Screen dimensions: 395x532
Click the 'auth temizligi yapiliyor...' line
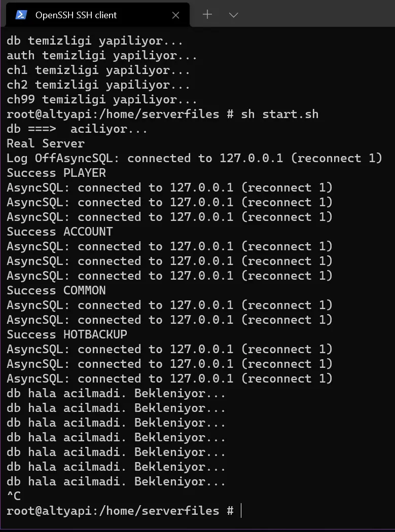click(x=102, y=55)
